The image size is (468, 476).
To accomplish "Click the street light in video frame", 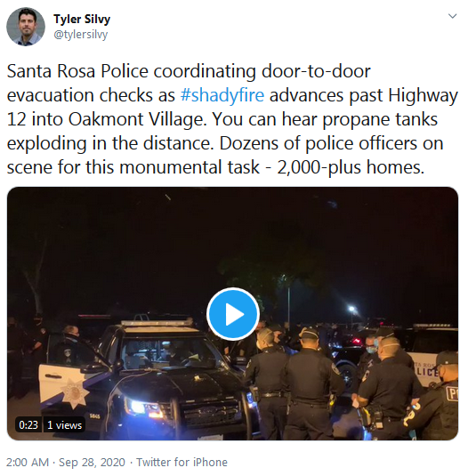I will tap(351, 310).
